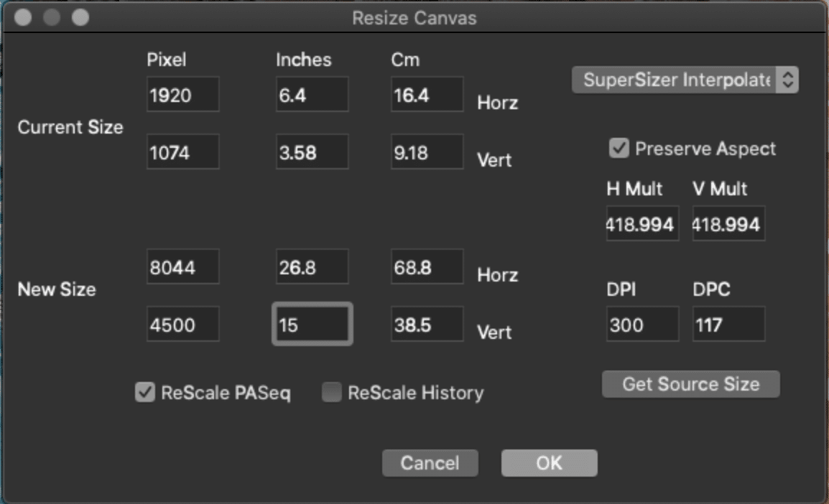This screenshot has width=829, height=504.
Task: Click the Pixel column header label
Action: [x=167, y=60]
